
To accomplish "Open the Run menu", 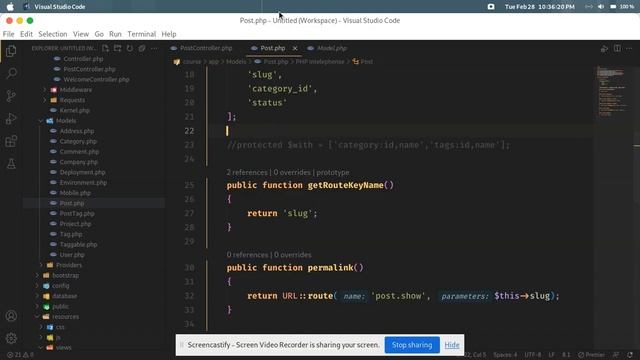I will 115,34.
